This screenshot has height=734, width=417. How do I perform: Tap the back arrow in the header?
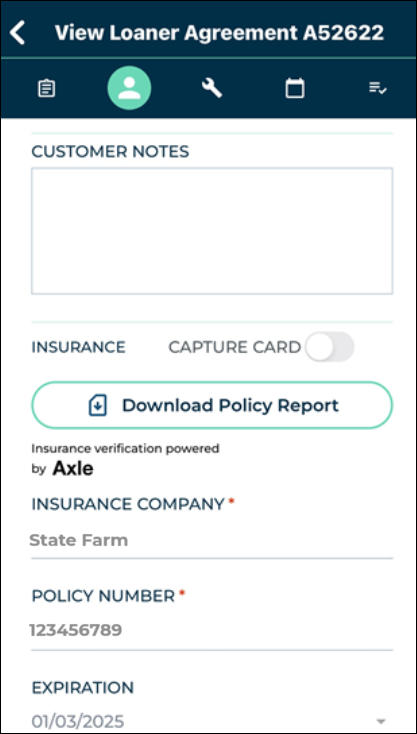[17, 33]
